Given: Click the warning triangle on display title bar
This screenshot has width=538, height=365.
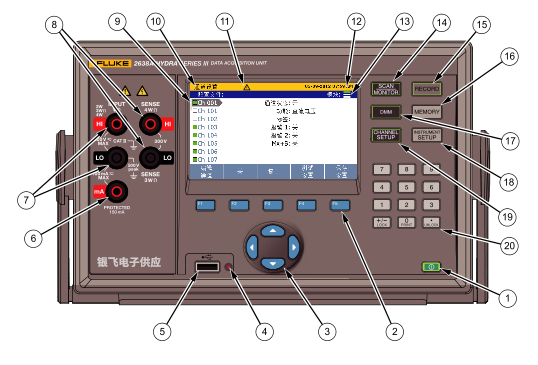Looking at the screenshot, I should 246,87.
